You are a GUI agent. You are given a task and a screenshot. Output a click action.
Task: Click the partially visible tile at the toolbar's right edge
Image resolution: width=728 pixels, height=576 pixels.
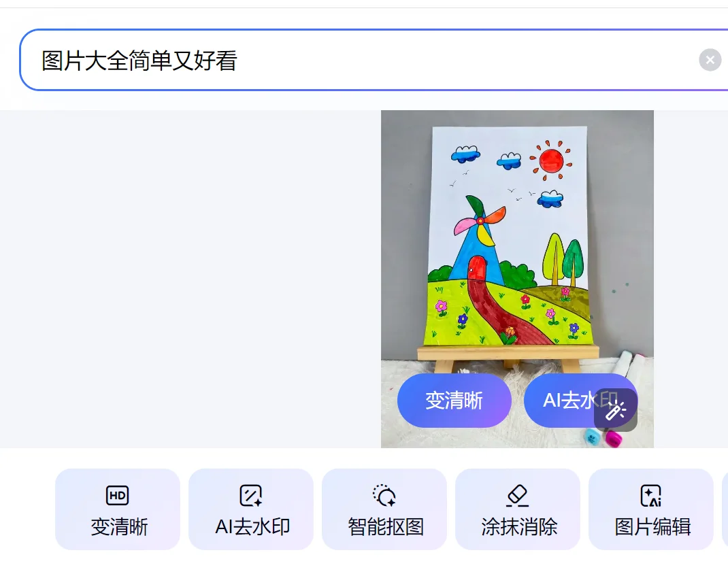(x=725, y=509)
